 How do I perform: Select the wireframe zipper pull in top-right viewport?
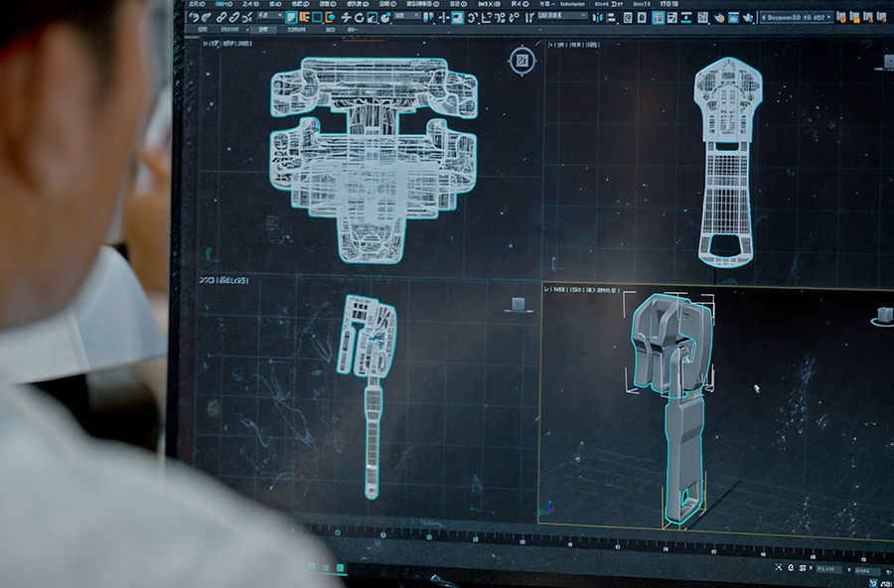click(727, 163)
